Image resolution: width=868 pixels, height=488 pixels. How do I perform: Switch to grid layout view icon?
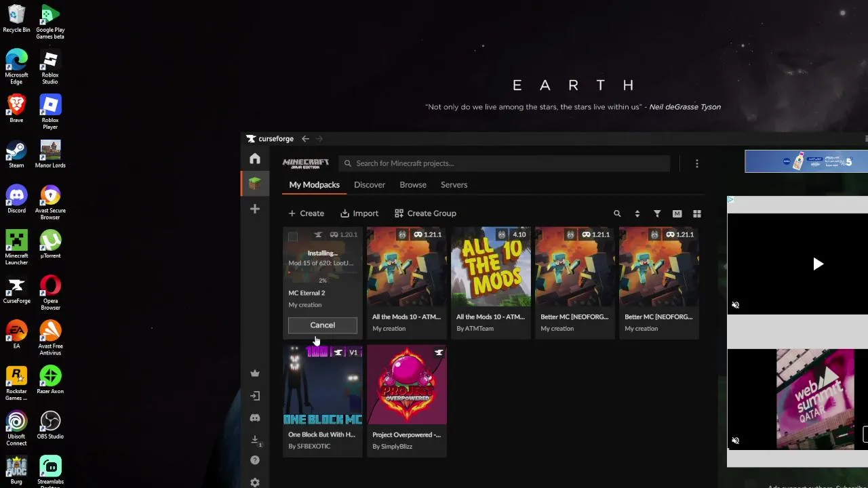pyautogui.click(x=696, y=213)
